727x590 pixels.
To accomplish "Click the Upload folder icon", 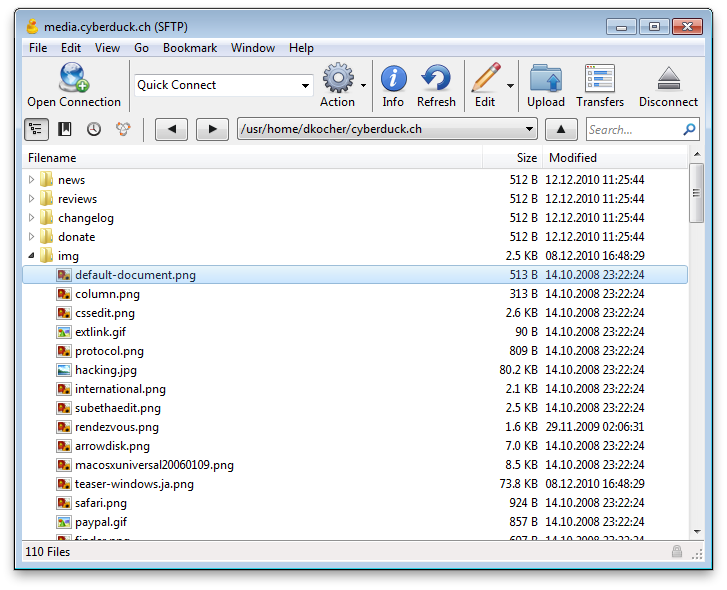I will [546, 79].
